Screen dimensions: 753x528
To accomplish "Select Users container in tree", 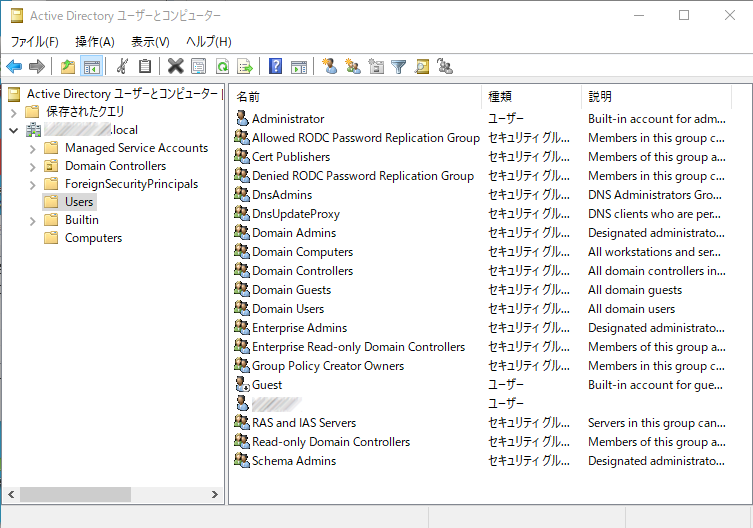I will 79,202.
